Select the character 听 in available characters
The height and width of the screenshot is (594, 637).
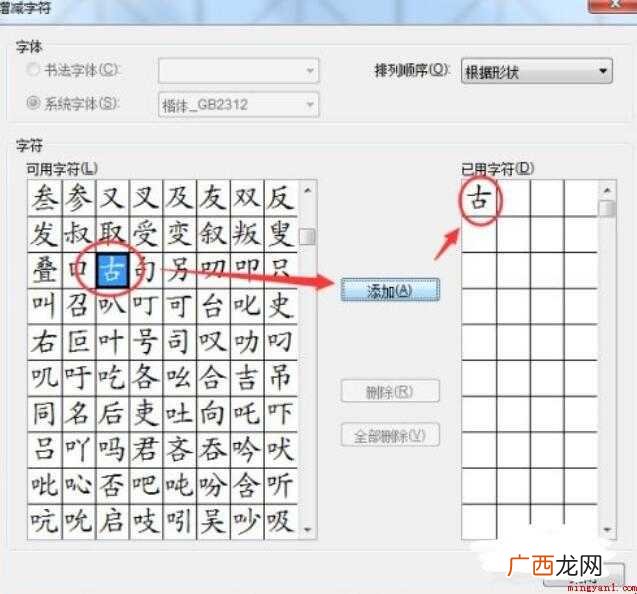coord(281,486)
